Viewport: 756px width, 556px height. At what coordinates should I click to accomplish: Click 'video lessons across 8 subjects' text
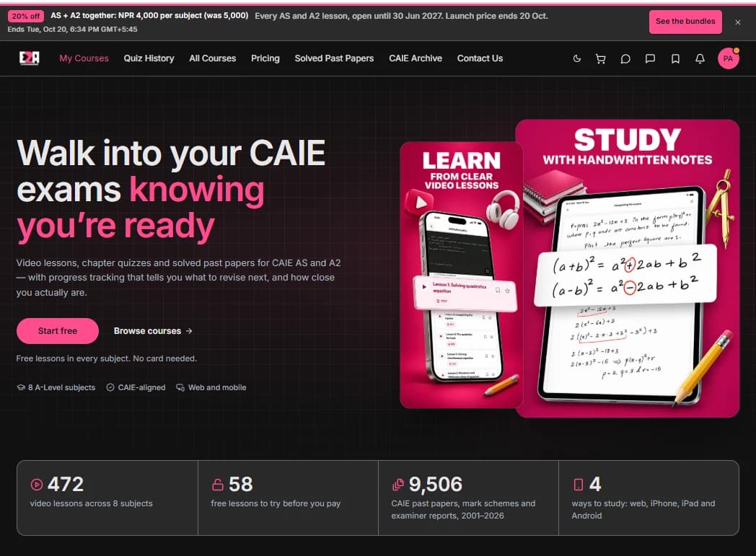click(91, 503)
